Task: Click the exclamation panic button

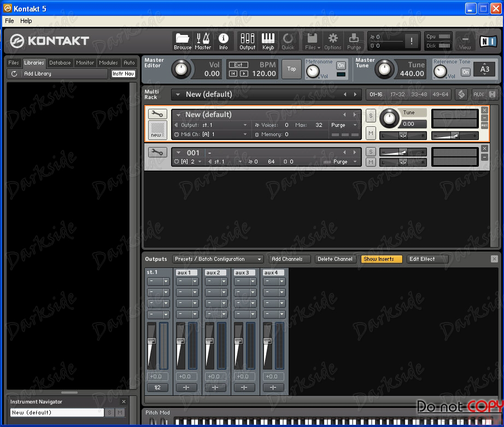Action: point(412,41)
